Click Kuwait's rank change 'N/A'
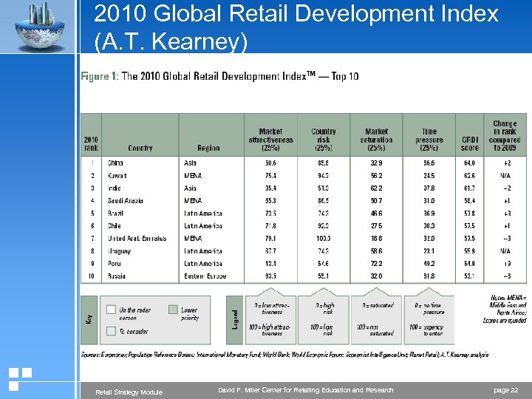Viewport: 532px width, 399px height. [x=505, y=175]
